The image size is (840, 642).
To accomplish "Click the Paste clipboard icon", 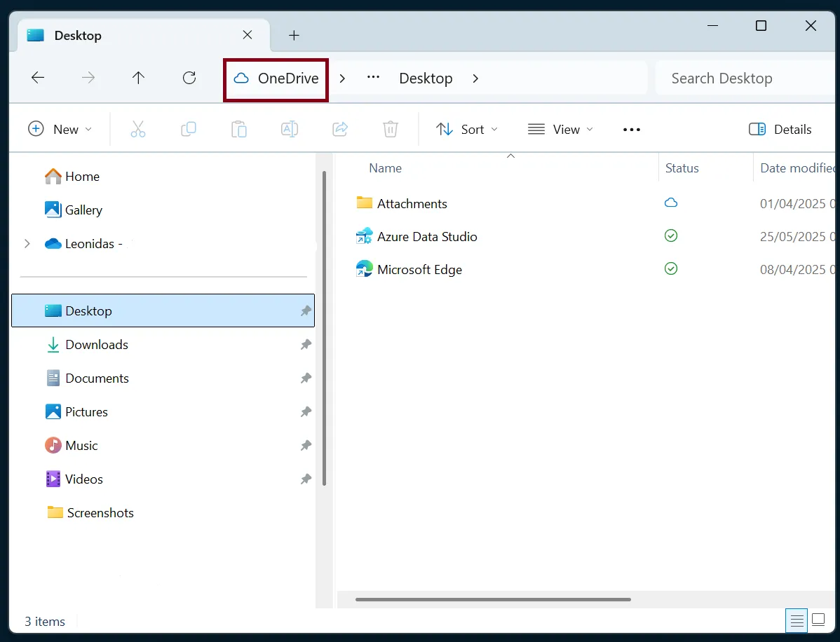I will pos(239,130).
